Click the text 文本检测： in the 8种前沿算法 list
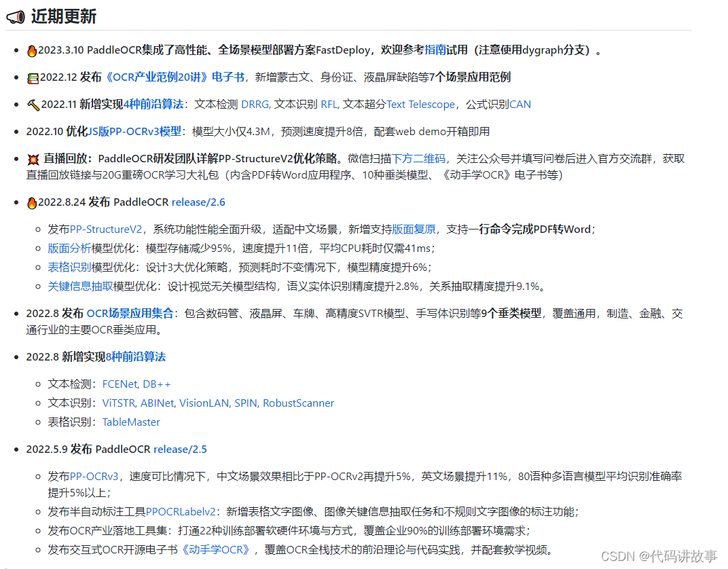The width and height of the screenshot is (728, 569). tap(73, 384)
